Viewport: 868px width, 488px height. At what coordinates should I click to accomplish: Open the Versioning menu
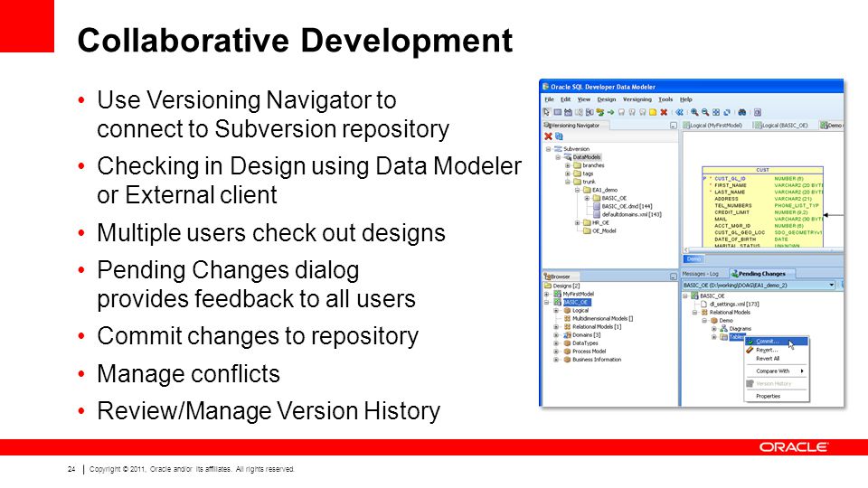point(637,99)
